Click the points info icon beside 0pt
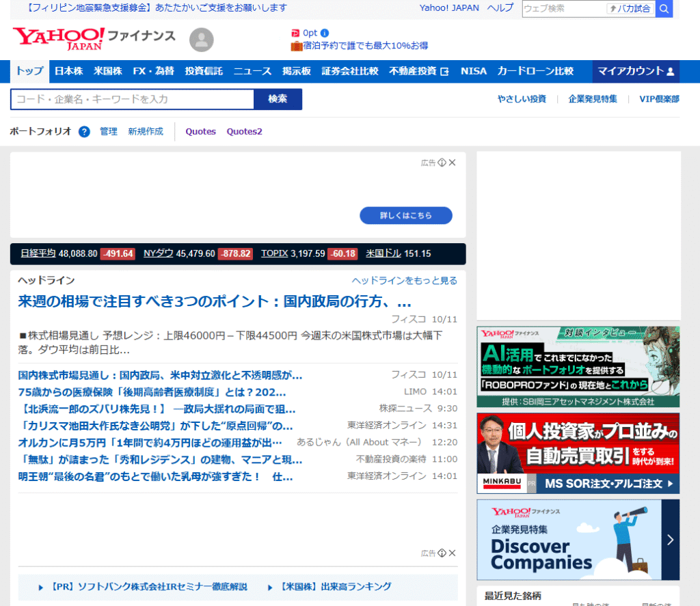 (x=325, y=33)
